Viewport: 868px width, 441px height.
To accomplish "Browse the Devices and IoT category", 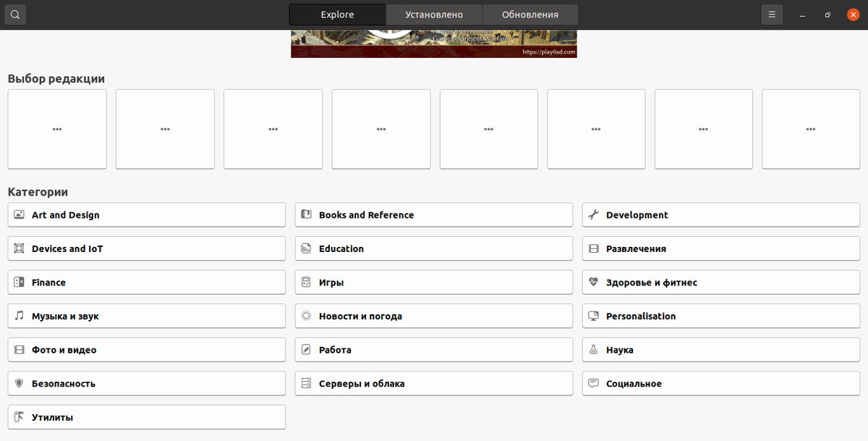I will 147,248.
